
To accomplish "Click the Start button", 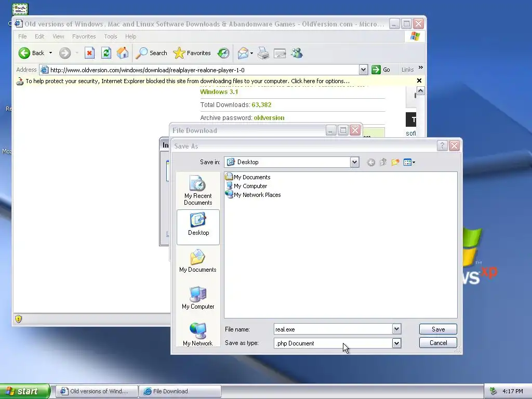I will pyautogui.click(x=25, y=391).
